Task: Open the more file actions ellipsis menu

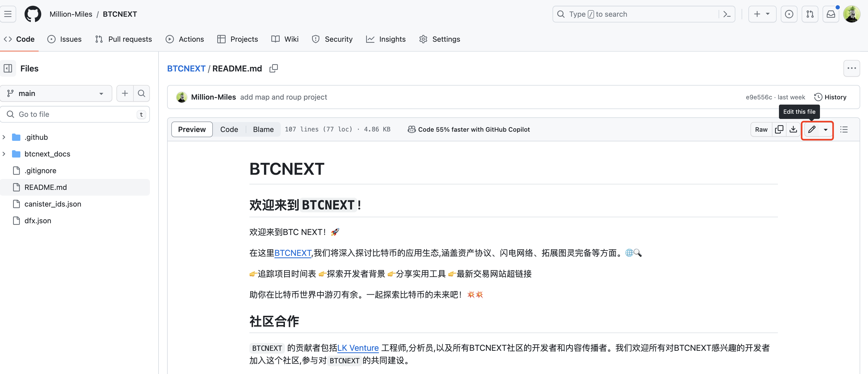Action: click(852, 68)
